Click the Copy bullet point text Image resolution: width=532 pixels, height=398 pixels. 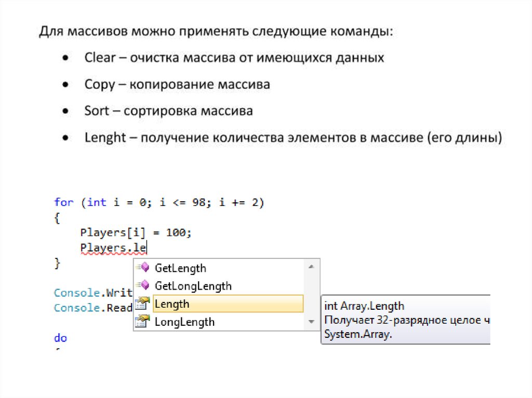click(177, 84)
